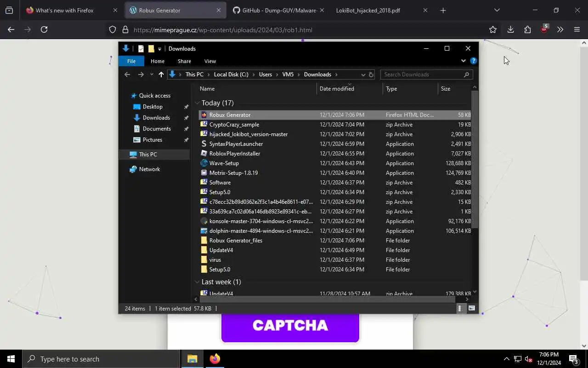The image size is (588, 368).
Task: Select Local Disk (C:) in breadcrumb path
Action: 231,75
